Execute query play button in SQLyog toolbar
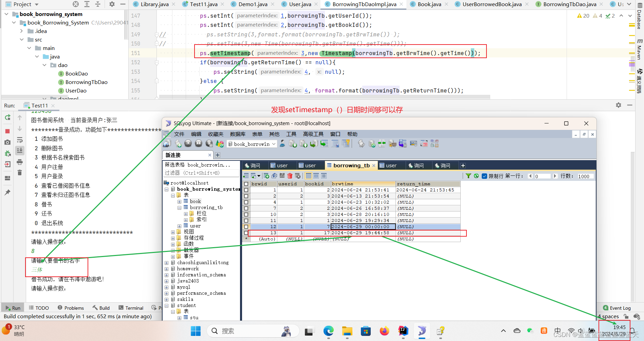644x341 pixels. pos(188,143)
